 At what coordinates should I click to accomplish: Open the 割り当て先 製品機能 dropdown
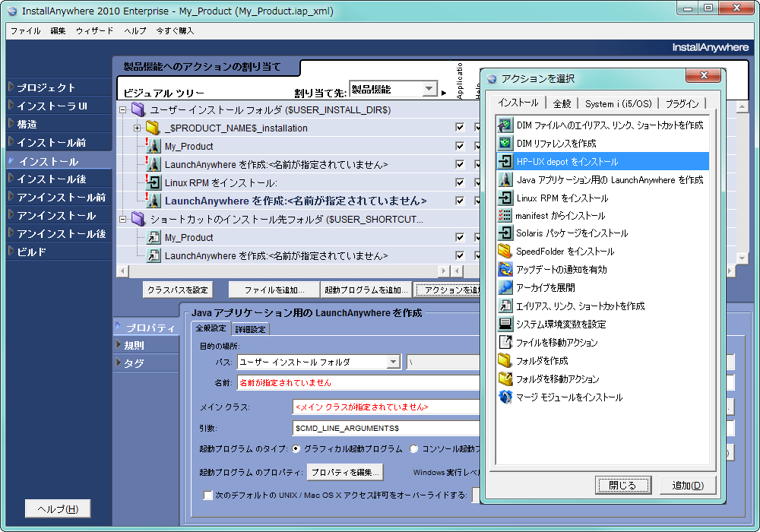(431, 89)
